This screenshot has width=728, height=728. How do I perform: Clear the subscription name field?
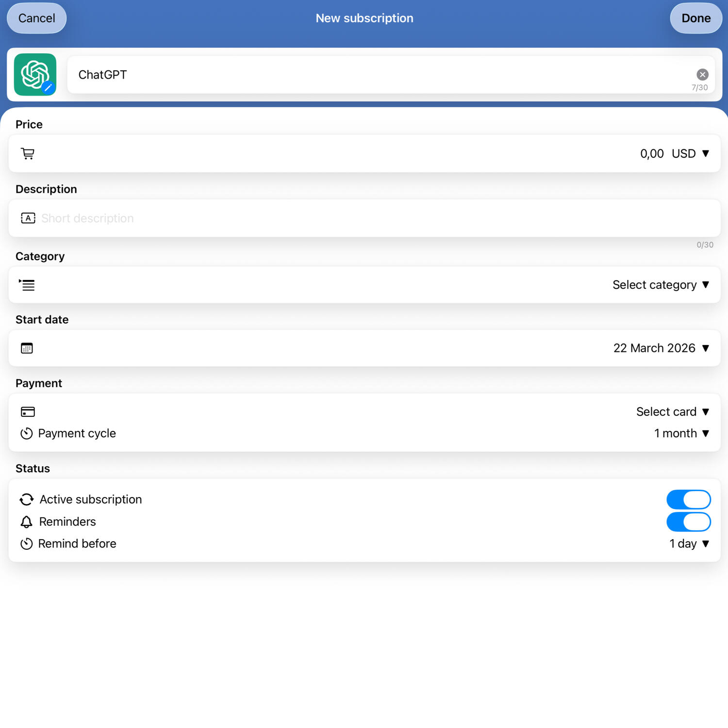click(702, 74)
